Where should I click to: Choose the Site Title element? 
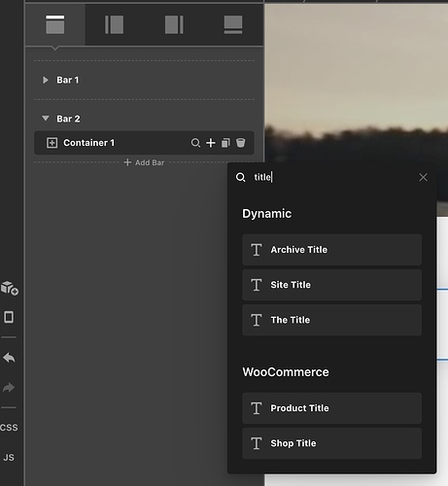(332, 285)
